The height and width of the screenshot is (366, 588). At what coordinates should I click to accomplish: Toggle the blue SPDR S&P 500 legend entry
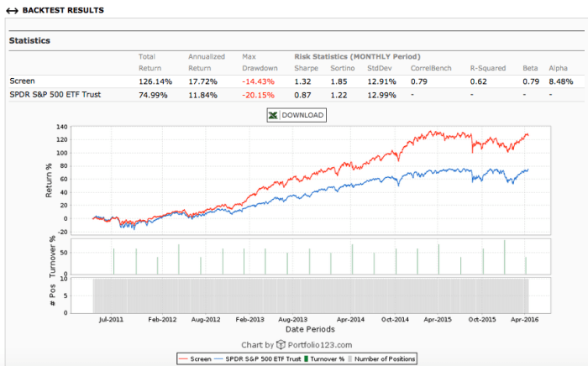pos(258,359)
